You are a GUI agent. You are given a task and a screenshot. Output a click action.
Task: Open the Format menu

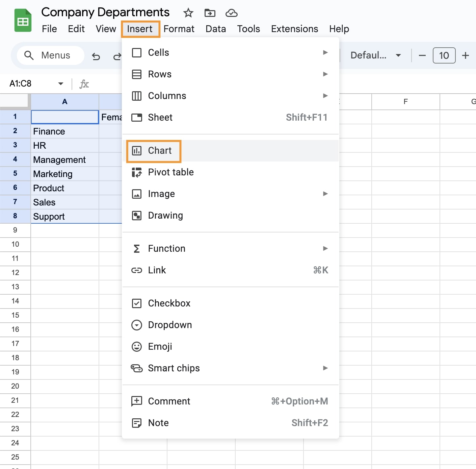179,29
